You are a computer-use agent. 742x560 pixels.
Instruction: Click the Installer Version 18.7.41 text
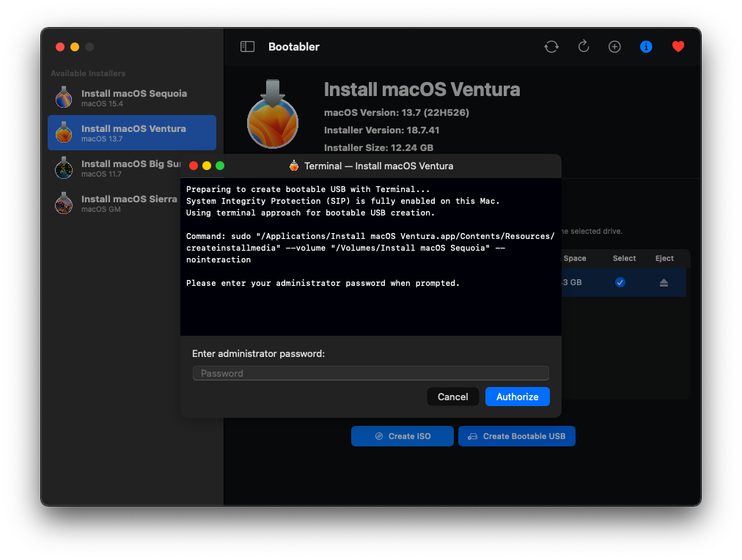click(381, 130)
